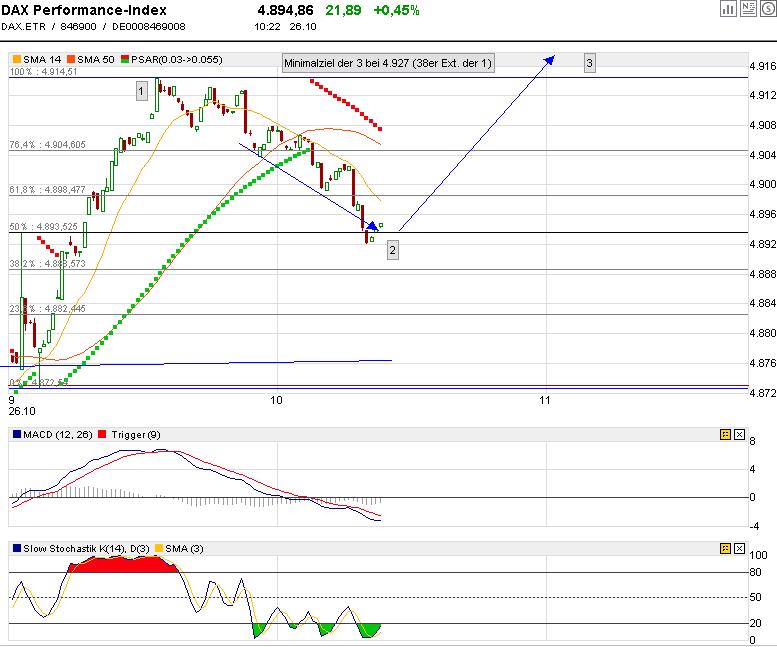The height and width of the screenshot is (647, 777).
Task: Click the 50% : 4.893,525 Fibonacci label
Action: [x=44, y=227]
